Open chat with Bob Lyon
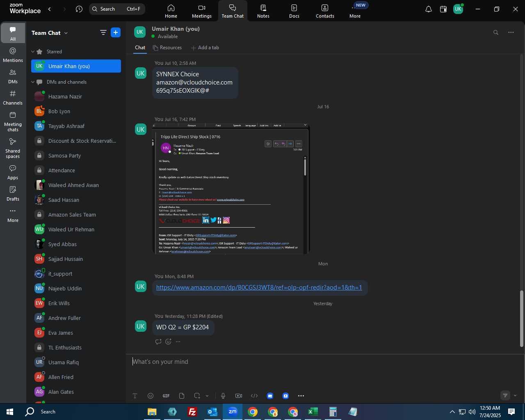The width and height of the screenshot is (525, 420). coord(76,112)
